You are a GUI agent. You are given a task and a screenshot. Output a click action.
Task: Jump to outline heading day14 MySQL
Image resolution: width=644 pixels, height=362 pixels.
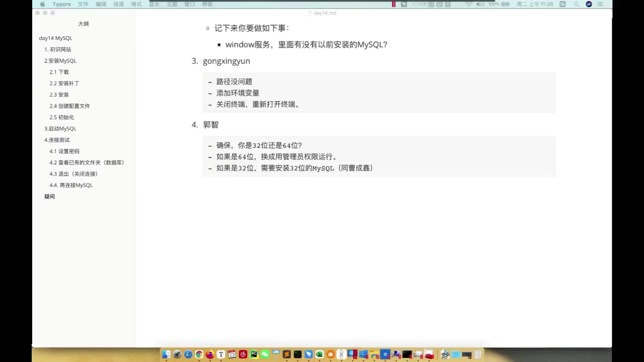point(56,38)
